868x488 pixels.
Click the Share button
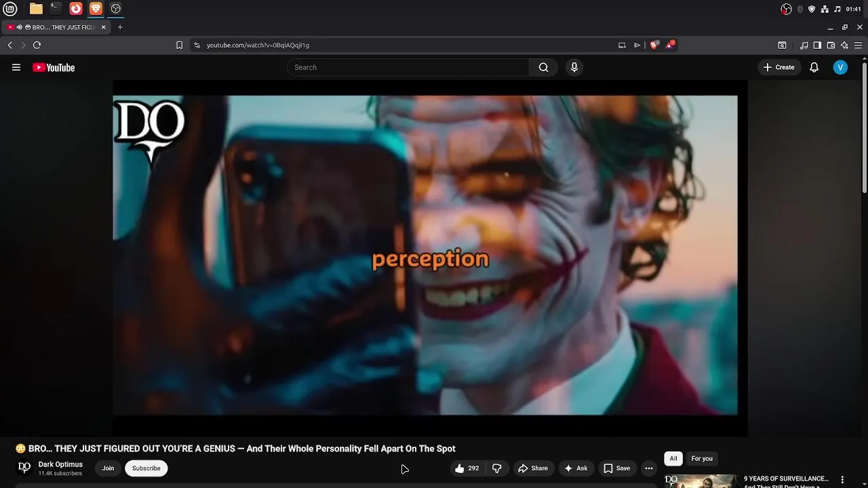(x=532, y=468)
